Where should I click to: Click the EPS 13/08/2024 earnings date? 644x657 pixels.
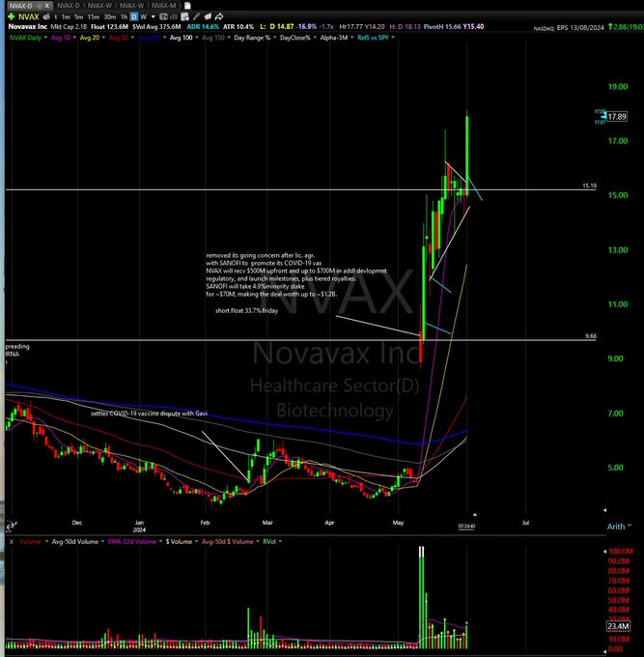point(580,28)
